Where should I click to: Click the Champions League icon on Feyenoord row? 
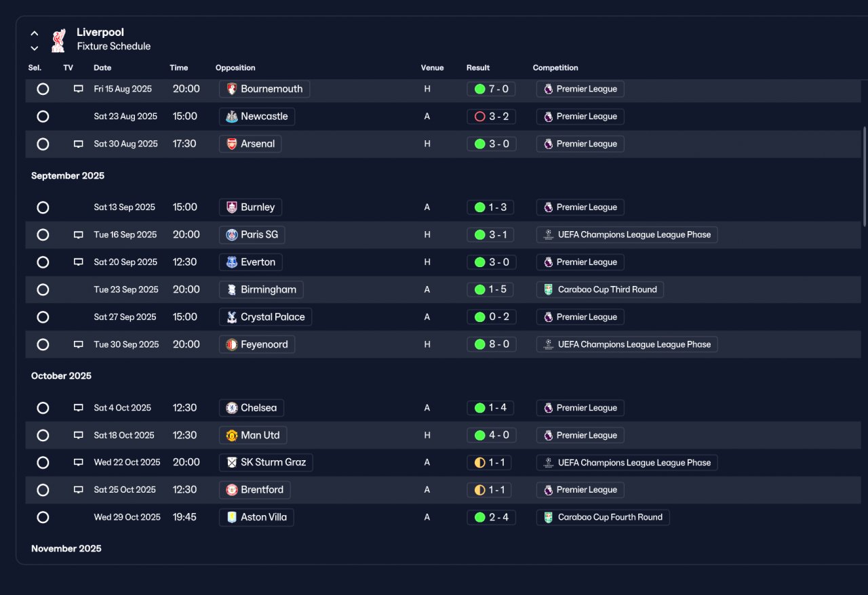pyautogui.click(x=548, y=344)
